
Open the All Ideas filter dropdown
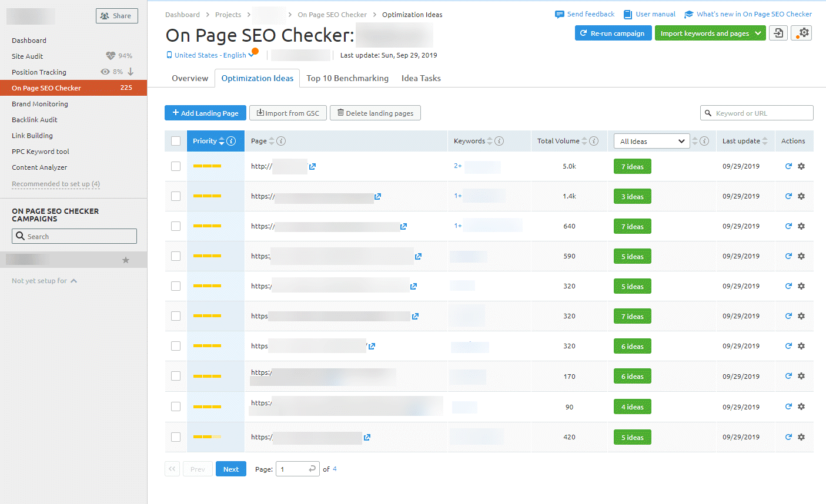pyautogui.click(x=651, y=140)
